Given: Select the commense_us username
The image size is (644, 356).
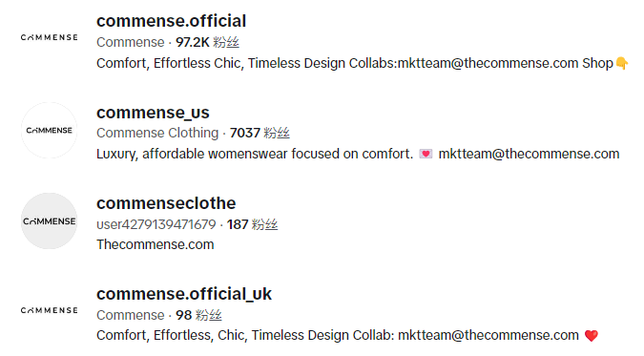Looking at the screenshot, I should coord(153,113).
